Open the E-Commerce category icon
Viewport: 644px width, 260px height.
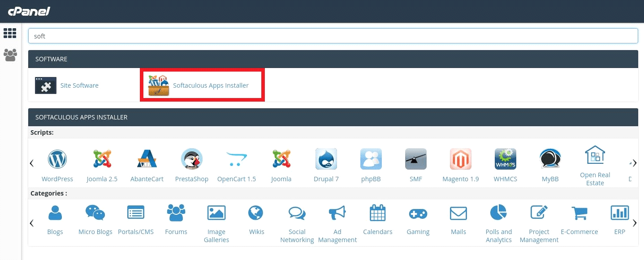pos(579,213)
